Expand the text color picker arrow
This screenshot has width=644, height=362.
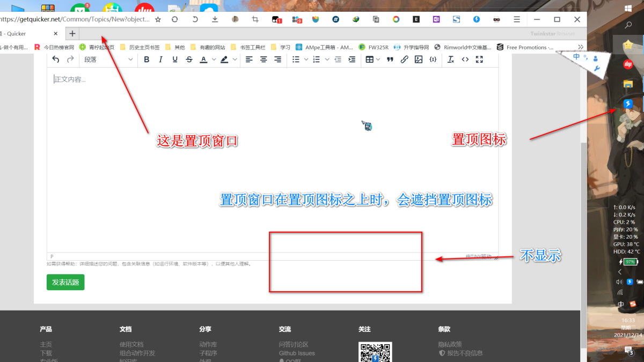(214, 60)
